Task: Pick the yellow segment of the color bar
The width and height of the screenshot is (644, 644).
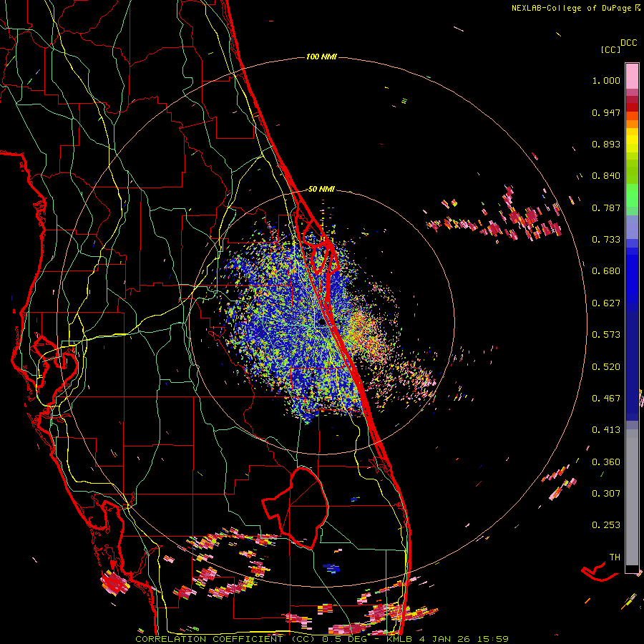Action: pos(632,140)
